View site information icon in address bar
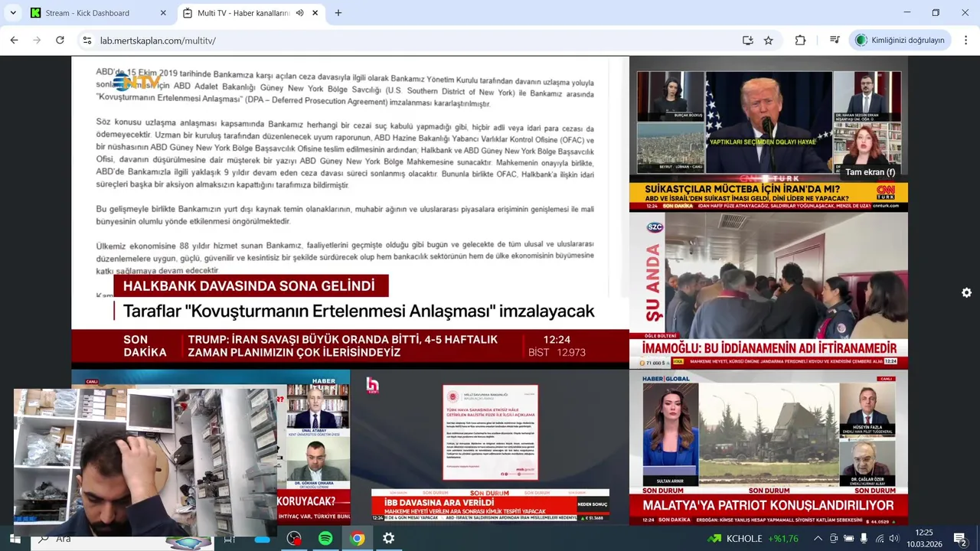The width and height of the screenshot is (980, 551). pos(87,41)
